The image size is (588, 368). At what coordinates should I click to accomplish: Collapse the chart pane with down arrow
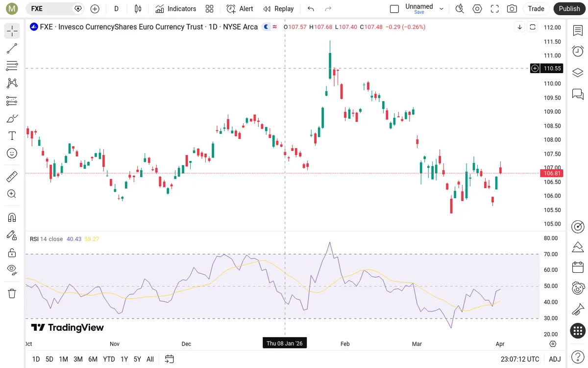520,27
